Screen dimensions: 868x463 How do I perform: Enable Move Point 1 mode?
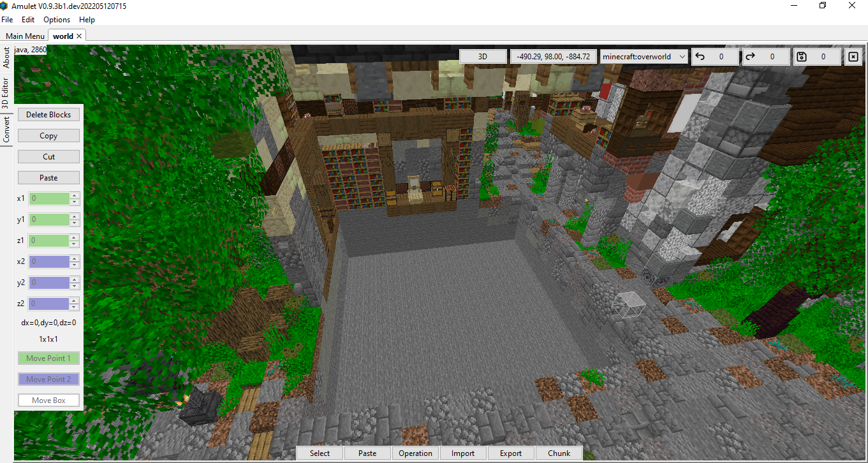[48, 358]
